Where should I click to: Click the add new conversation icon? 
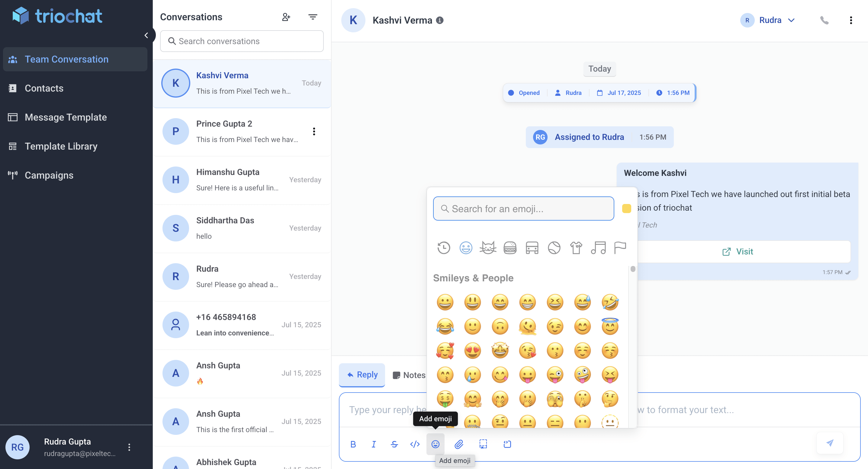pos(286,17)
